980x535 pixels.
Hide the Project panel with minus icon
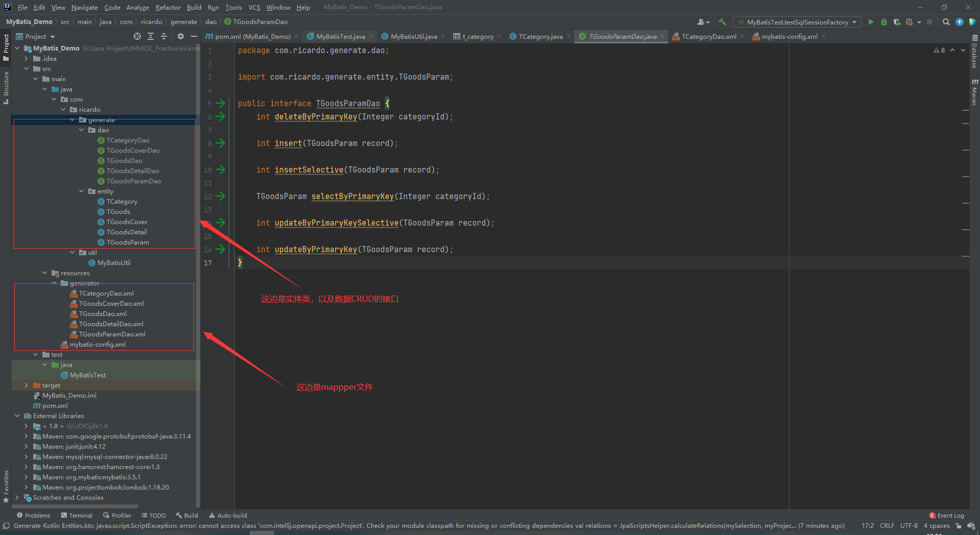tap(194, 36)
